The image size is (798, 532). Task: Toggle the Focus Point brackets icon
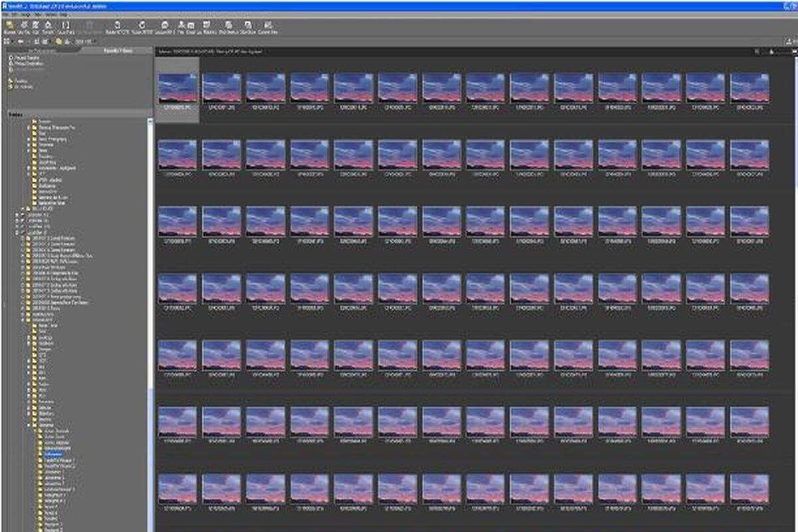pos(66,27)
